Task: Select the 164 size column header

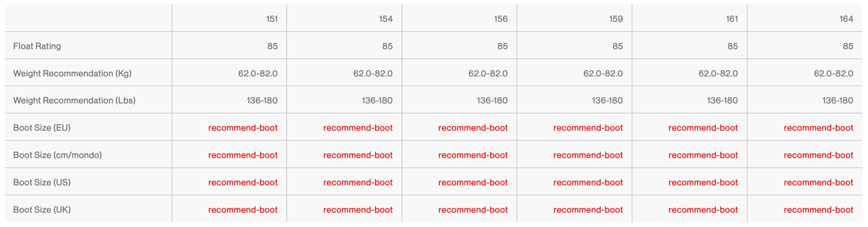Action: (846, 19)
